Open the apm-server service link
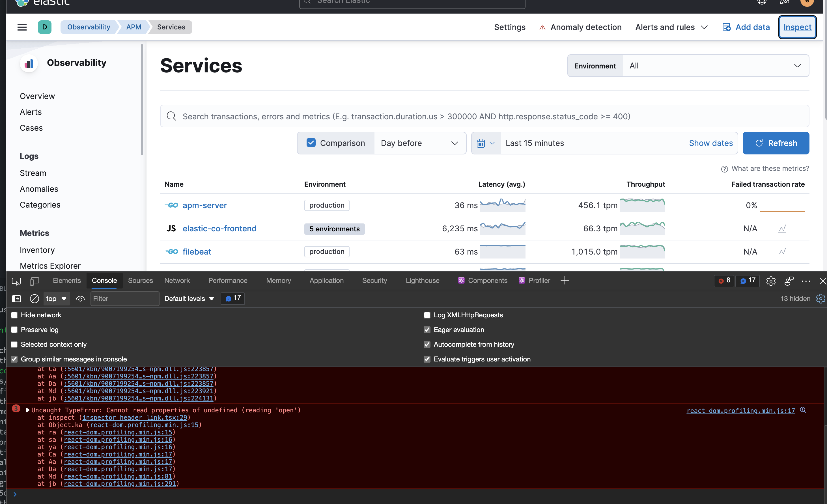Viewport: 827px width, 504px height. point(204,205)
